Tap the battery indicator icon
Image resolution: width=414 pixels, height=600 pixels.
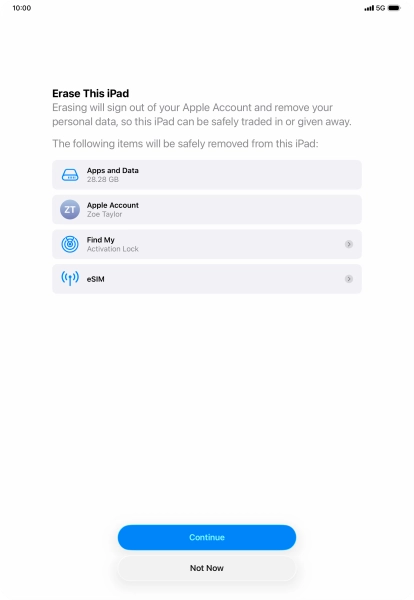(394, 8)
